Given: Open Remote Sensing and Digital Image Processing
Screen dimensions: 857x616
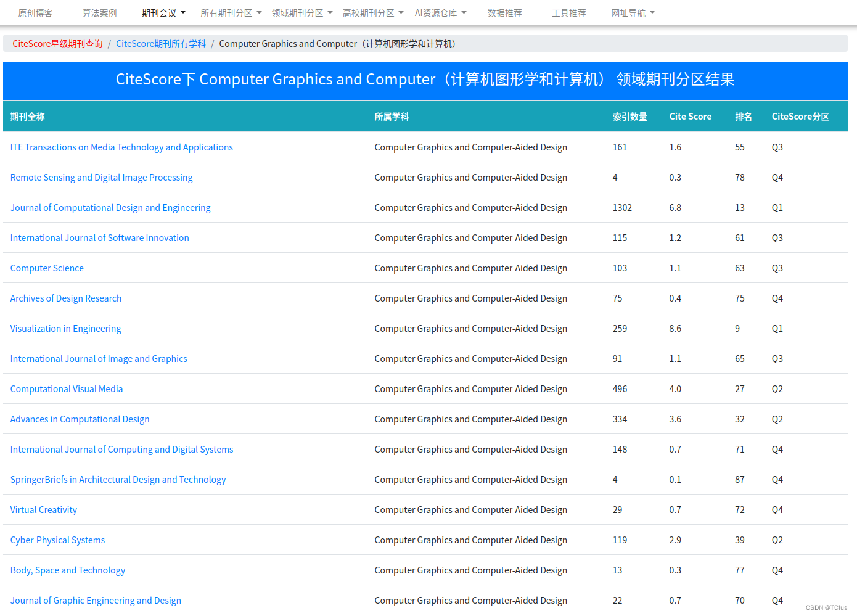Looking at the screenshot, I should [x=101, y=178].
